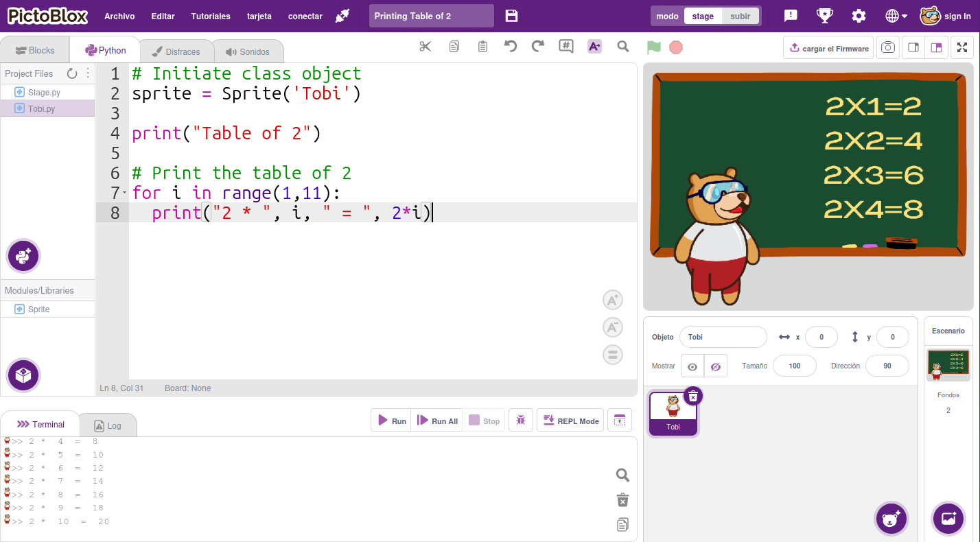This screenshot has width=980, height=542.
Task: Open the search magnifier in editor toolbar
Action: (x=622, y=47)
